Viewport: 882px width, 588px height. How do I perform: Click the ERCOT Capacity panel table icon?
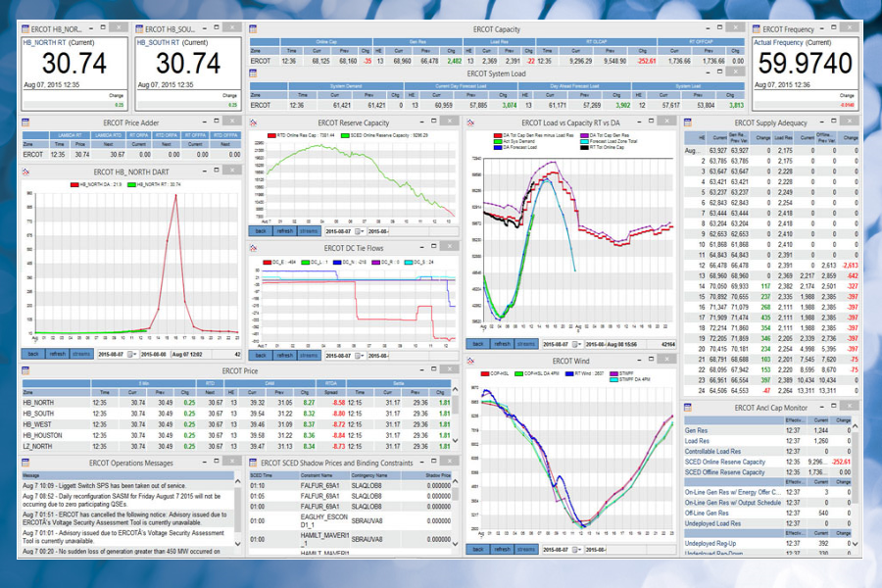click(x=253, y=28)
